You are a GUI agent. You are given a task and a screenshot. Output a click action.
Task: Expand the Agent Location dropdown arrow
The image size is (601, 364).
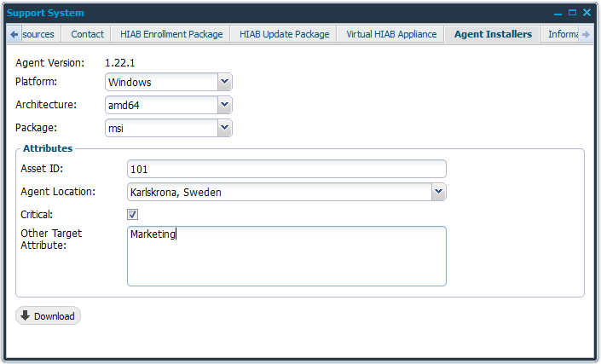point(438,192)
